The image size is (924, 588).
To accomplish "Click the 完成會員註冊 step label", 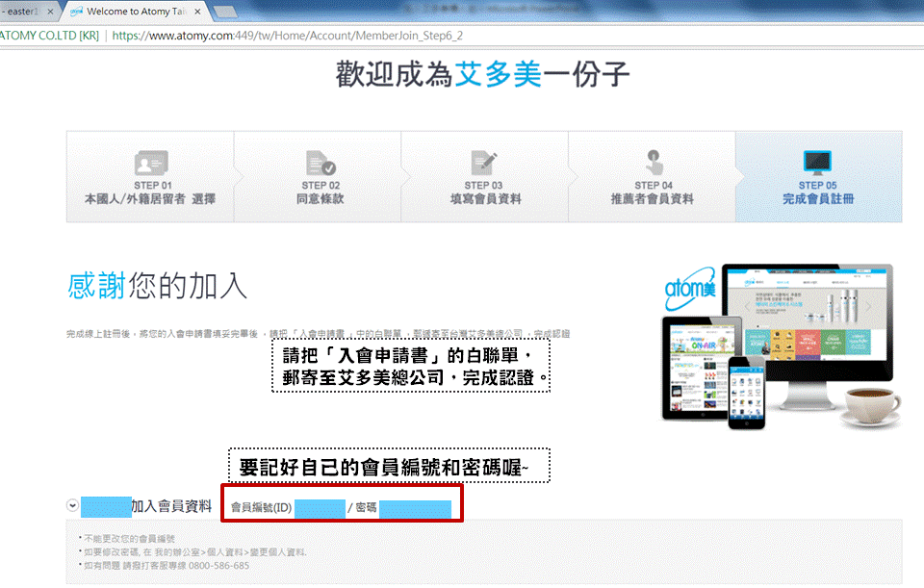I will [x=818, y=199].
